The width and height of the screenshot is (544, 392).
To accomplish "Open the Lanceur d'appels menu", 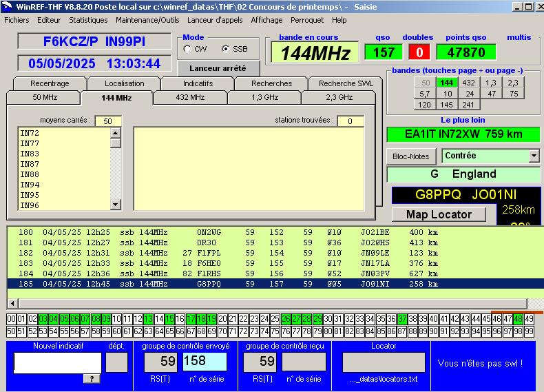I will [215, 20].
